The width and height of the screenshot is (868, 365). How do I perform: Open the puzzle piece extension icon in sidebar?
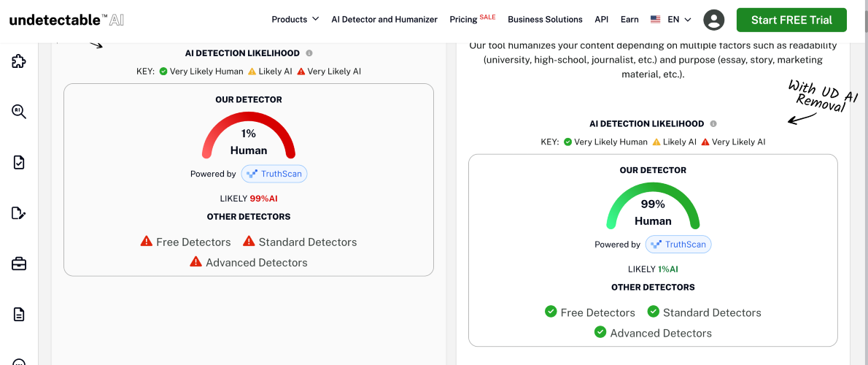coord(19,61)
